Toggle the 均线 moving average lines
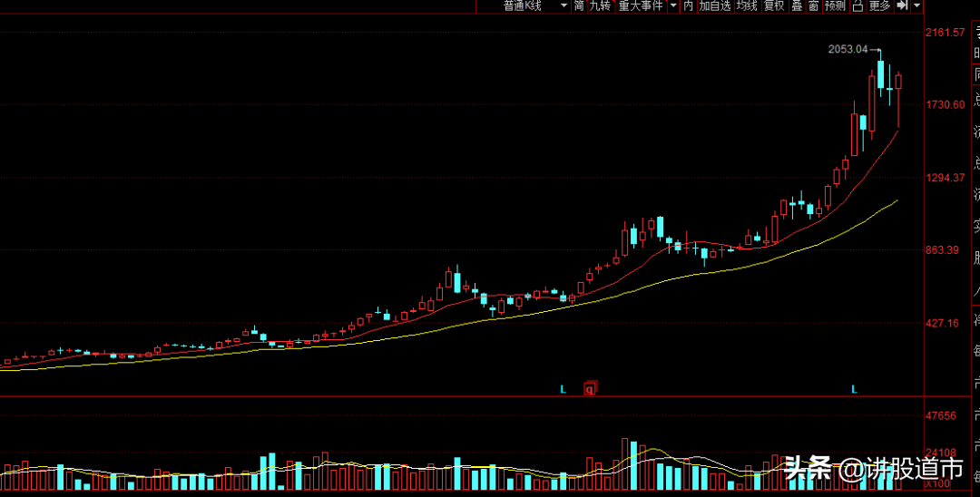980x497 pixels. click(x=746, y=6)
